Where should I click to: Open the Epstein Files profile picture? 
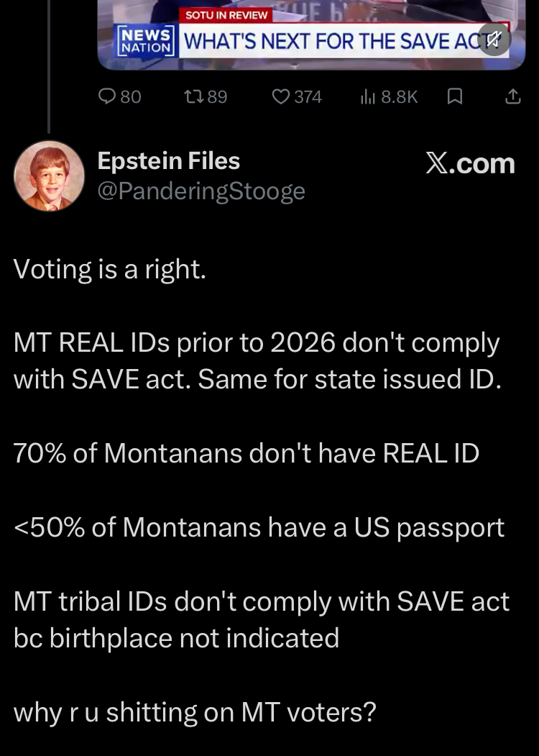tap(49, 176)
